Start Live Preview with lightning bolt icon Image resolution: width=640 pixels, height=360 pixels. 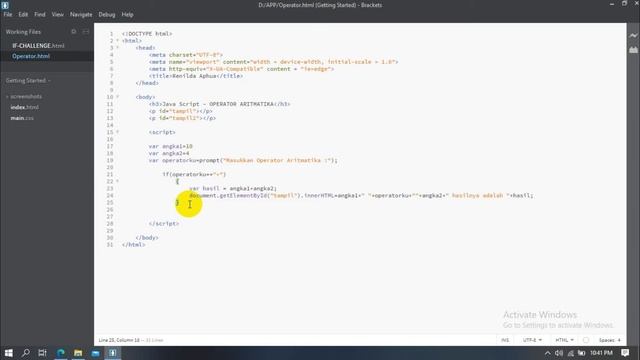633,36
